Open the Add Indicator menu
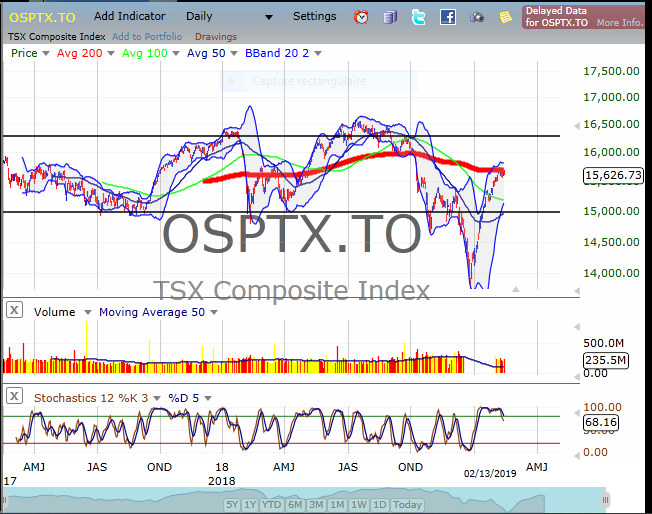 click(x=129, y=16)
